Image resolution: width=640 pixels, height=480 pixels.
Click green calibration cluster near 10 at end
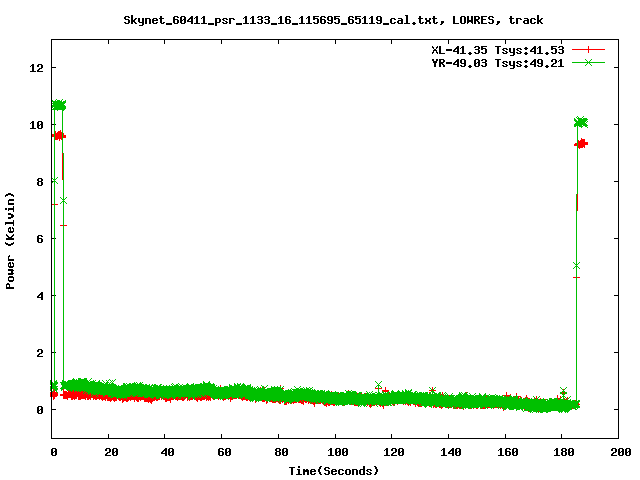click(581, 122)
